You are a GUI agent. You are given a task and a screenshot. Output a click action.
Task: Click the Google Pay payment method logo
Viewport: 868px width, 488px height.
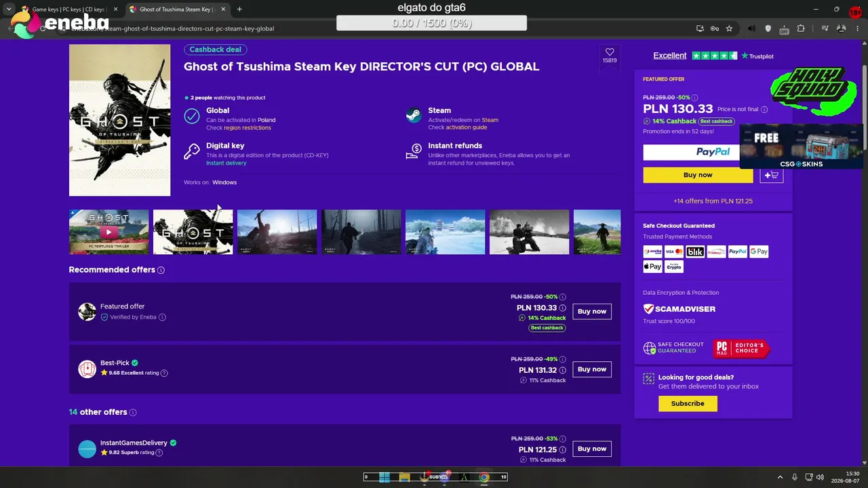pyautogui.click(x=759, y=251)
